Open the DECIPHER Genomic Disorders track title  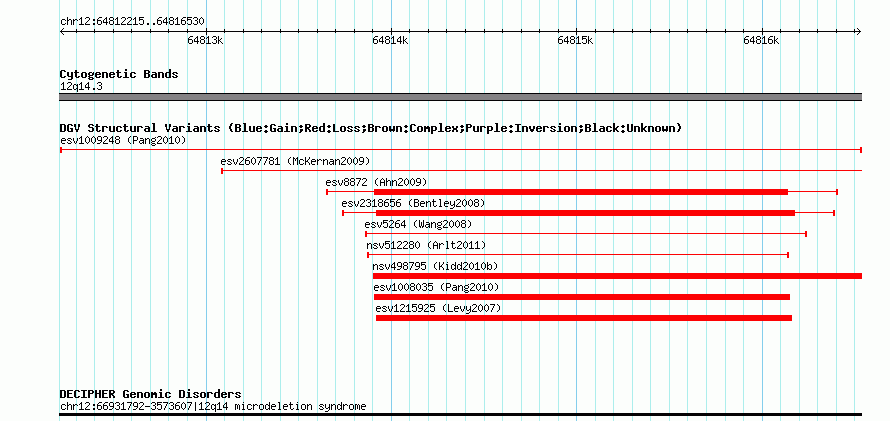pos(150,394)
